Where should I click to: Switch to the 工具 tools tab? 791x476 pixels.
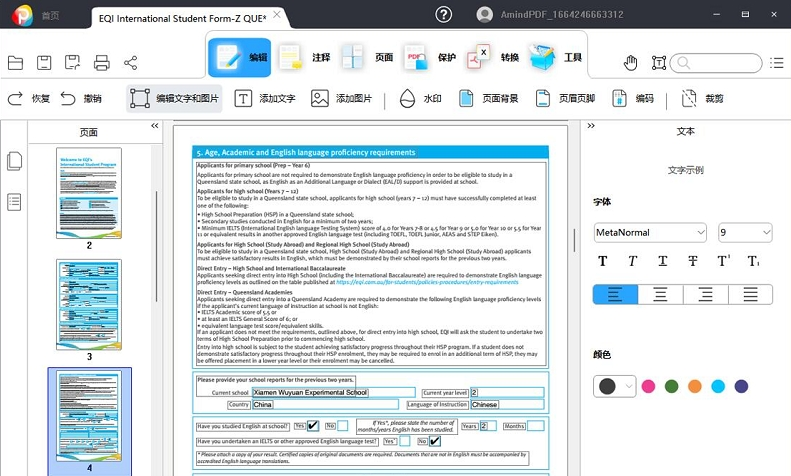555,57
